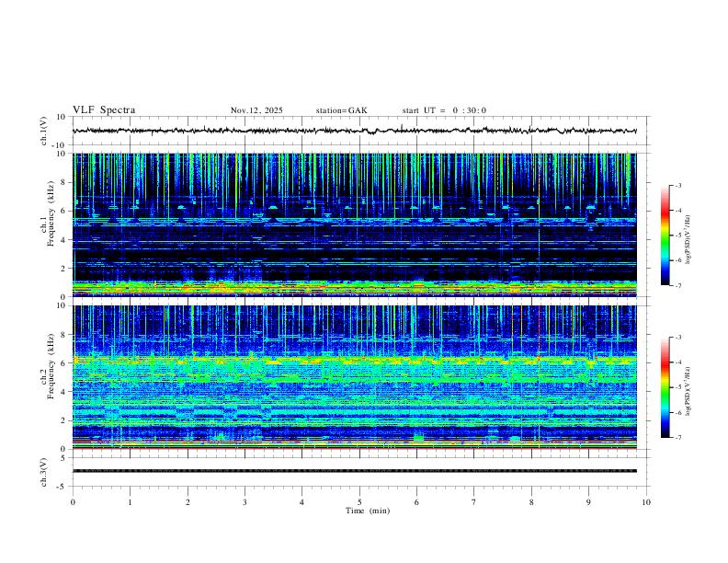
Task: Click the ch.2 spectrogram plot
Action: (355, 377)
